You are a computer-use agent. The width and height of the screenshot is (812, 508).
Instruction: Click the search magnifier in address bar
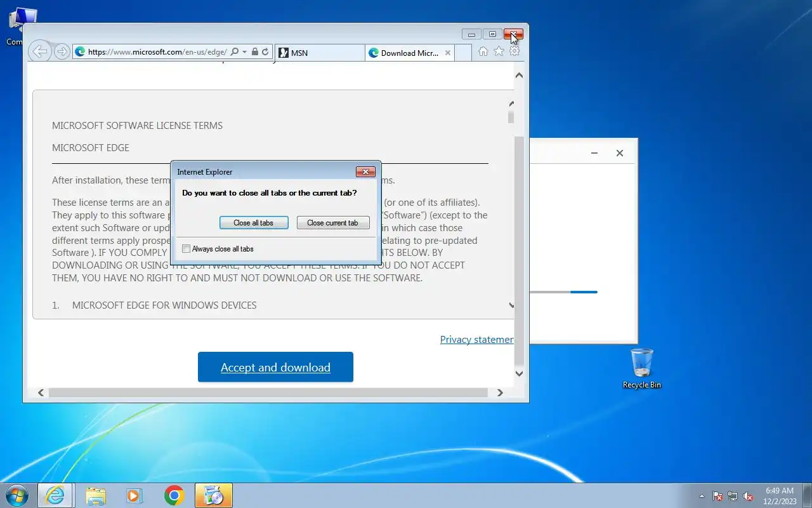point(234,52)
